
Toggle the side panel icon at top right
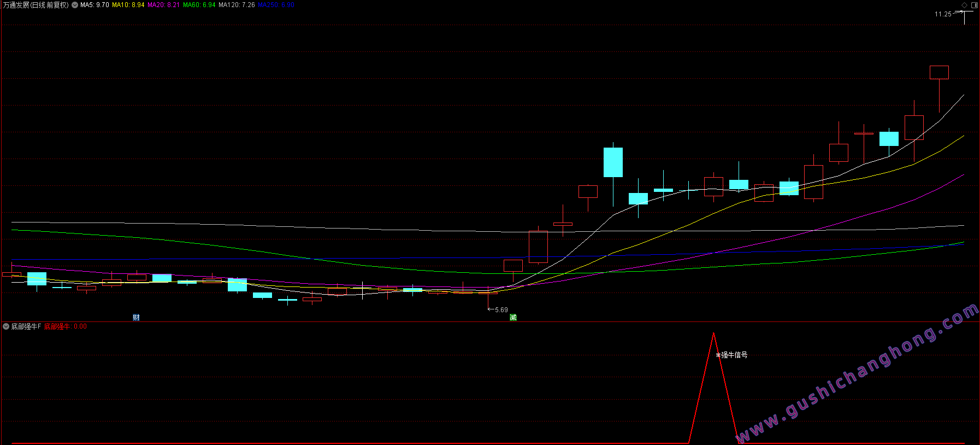pyautogui.click(x=974, y=5)
